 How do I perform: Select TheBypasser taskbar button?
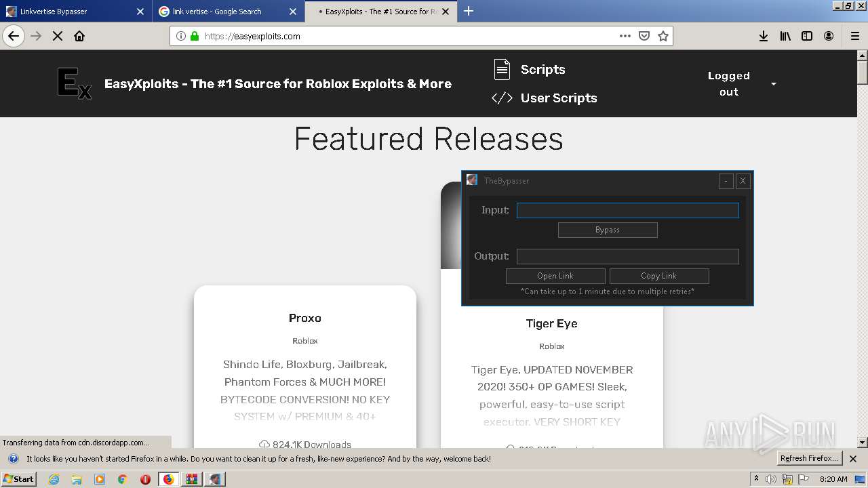tap(215, 479)
